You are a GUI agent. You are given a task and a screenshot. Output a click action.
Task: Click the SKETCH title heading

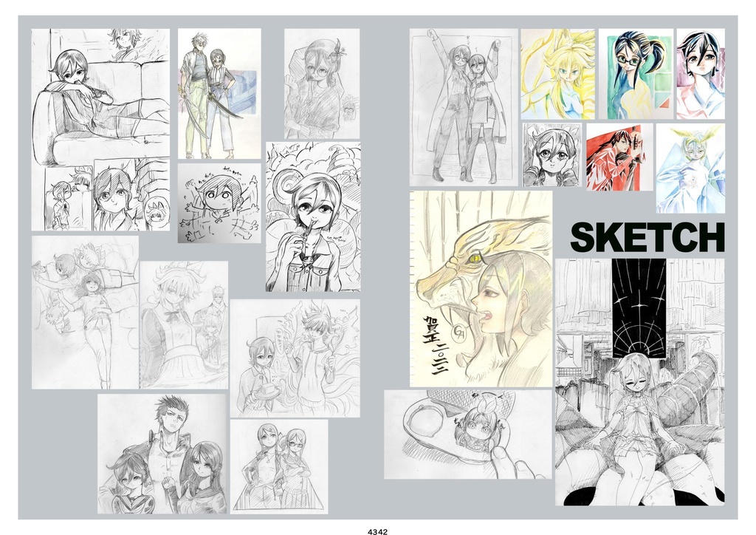(x=647, y=237)
